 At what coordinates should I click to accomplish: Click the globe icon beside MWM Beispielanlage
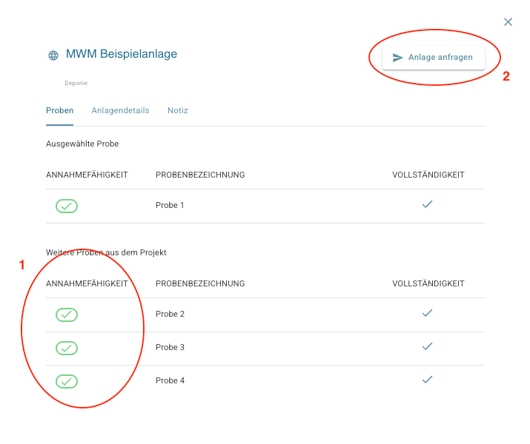click(53, 55)
